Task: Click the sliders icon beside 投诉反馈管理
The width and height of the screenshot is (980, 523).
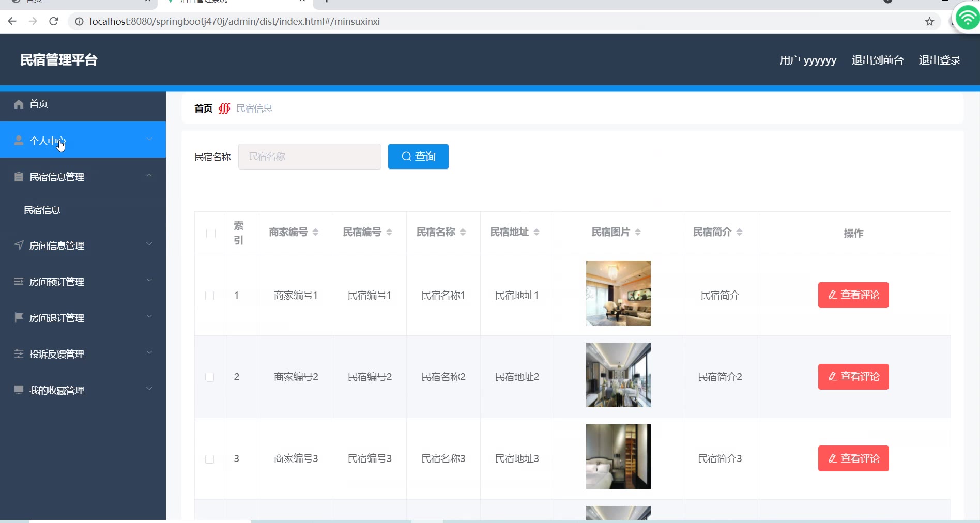Action: (19, 354)
